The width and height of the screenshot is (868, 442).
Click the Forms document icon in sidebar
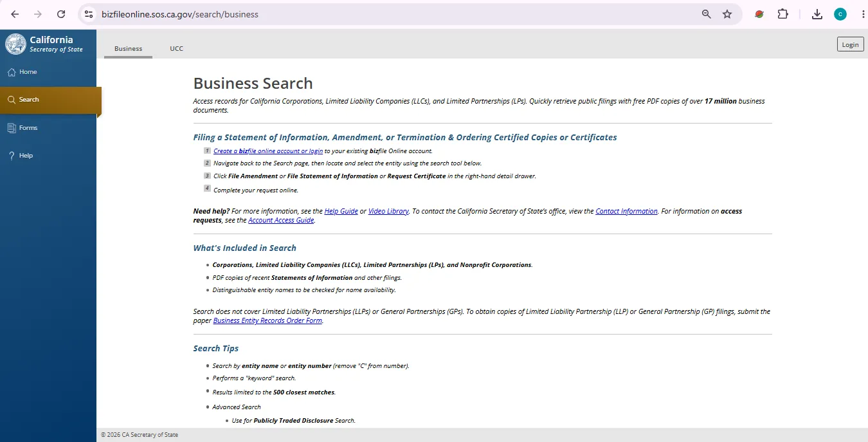pyautogui.click(x=12, y=128)
